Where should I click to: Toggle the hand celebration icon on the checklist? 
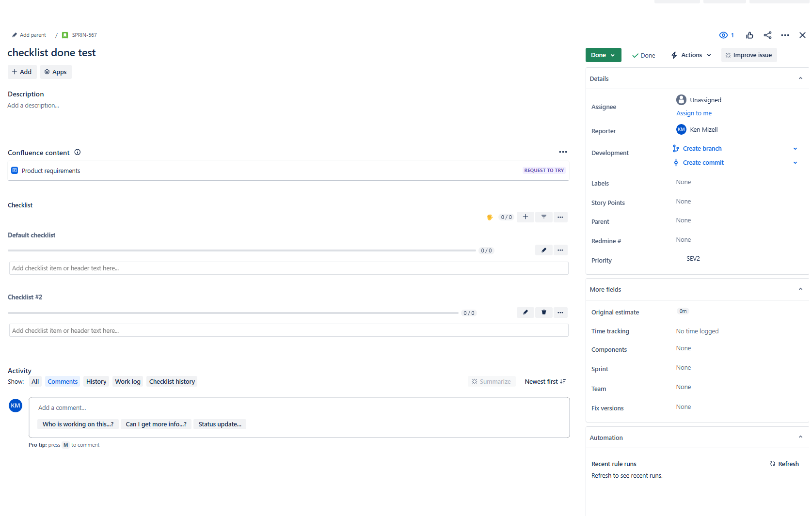pos(490,217)
